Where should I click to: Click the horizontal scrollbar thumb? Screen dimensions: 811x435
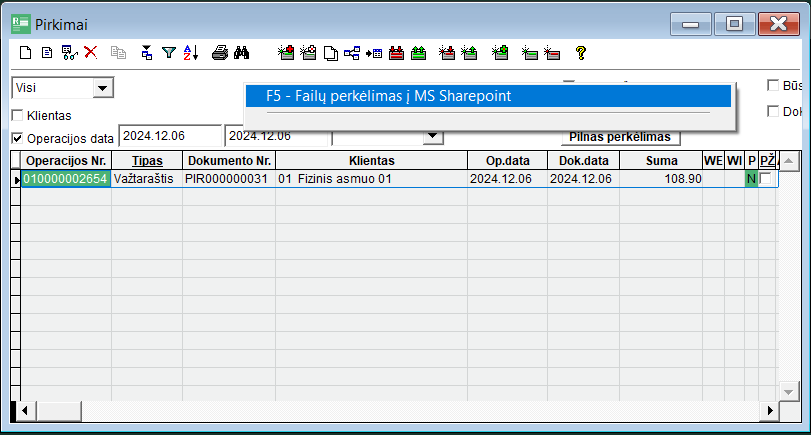point(58,411)
